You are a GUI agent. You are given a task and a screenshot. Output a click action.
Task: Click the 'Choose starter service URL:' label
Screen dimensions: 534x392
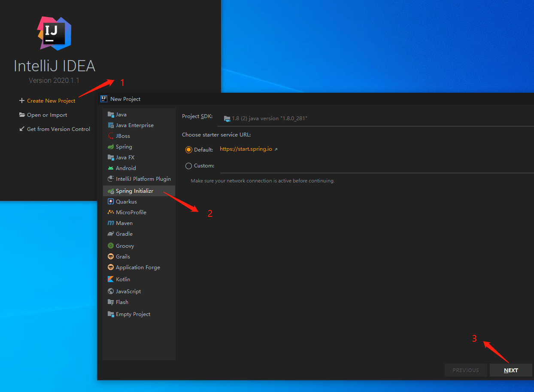coord(216,135)
